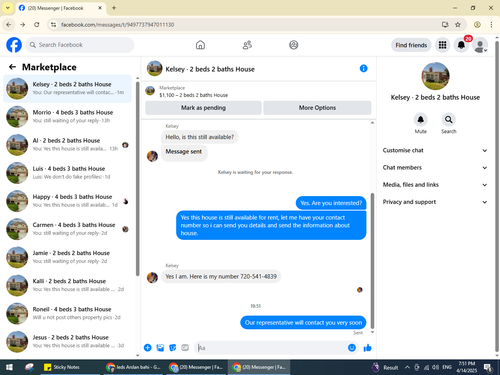Open the emoji picker
The height and width of the screenshot is (375, 500).
[352, 348]
